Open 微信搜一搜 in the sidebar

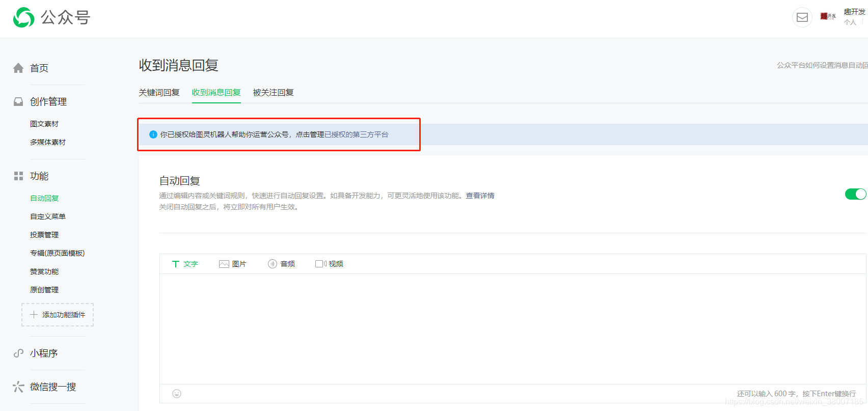point(53,387)
